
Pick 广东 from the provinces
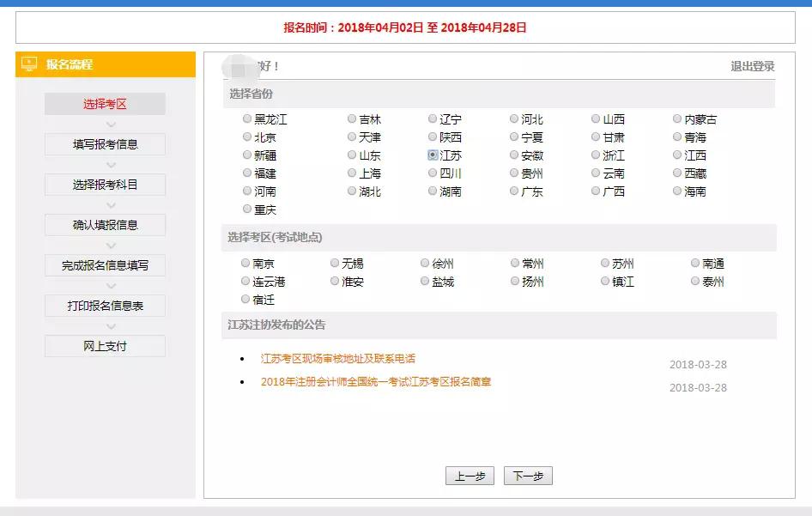(513, 191)
